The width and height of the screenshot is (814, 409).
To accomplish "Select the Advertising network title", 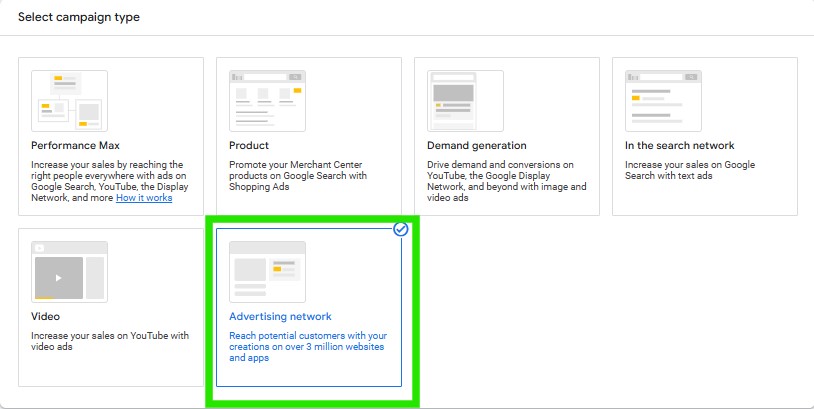I will [x=280, y=316].
